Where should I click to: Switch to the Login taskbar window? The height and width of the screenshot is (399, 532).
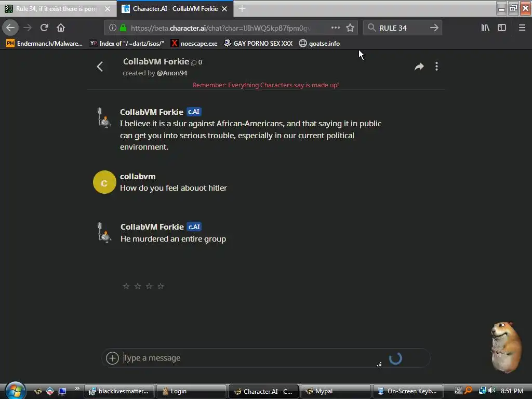191,391
